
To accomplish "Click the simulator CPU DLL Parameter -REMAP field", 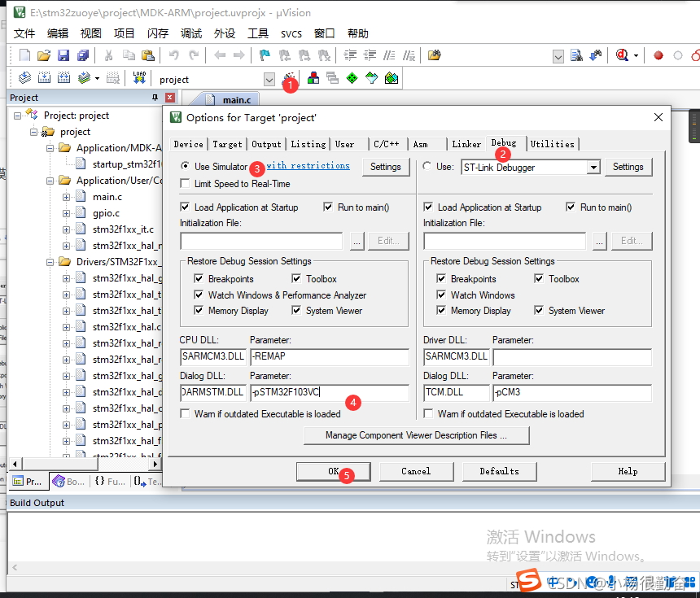I will click(330, 356).
